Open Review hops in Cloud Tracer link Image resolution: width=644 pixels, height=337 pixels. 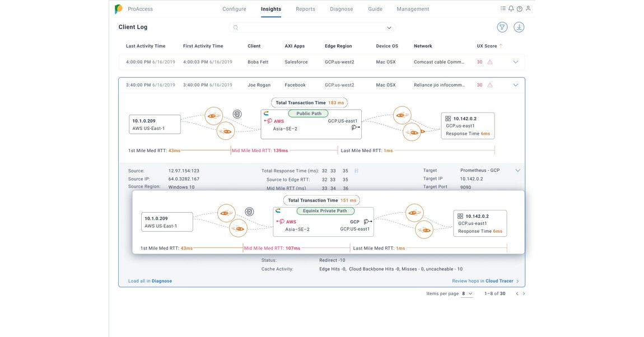[x=486, y=281]
